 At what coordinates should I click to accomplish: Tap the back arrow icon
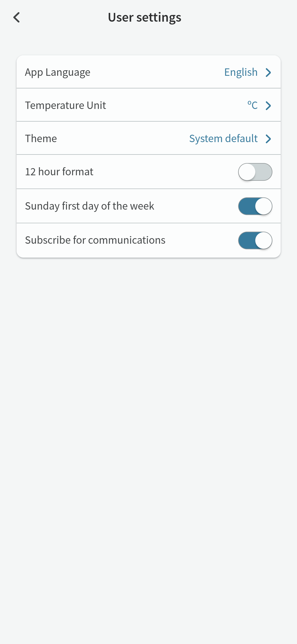17,18
